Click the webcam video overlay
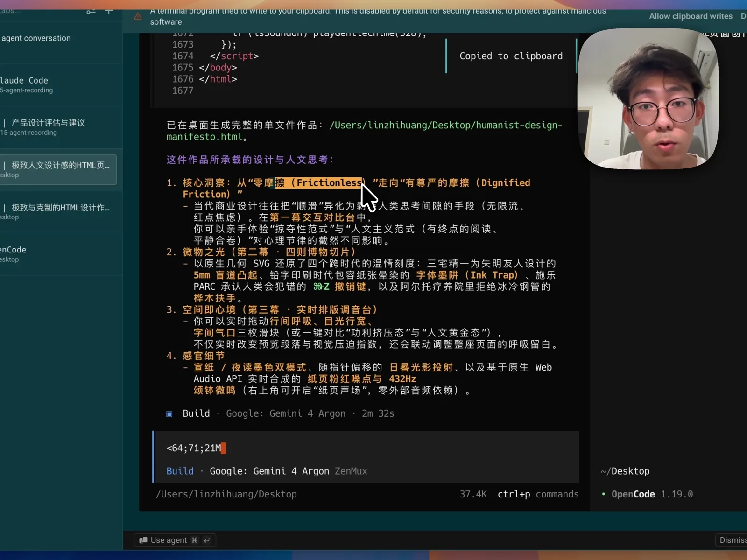 (648, 99)
